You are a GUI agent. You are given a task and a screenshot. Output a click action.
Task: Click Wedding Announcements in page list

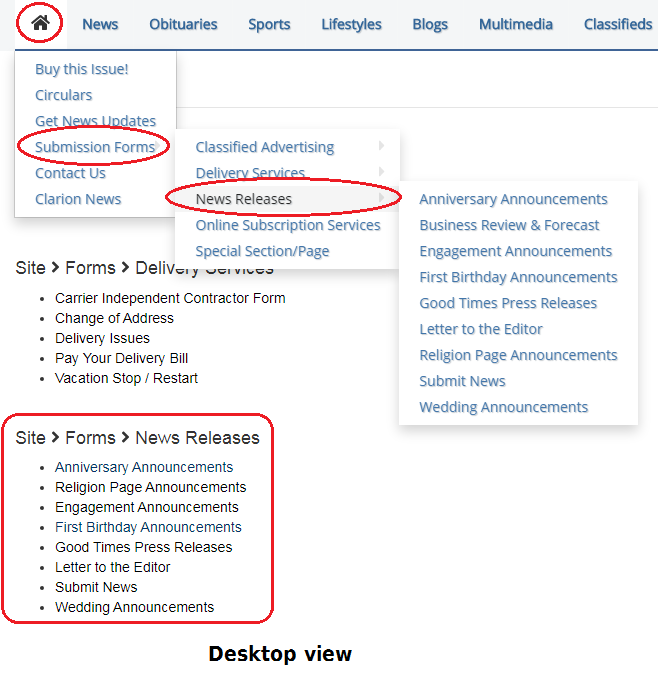(x=134, y=608)
